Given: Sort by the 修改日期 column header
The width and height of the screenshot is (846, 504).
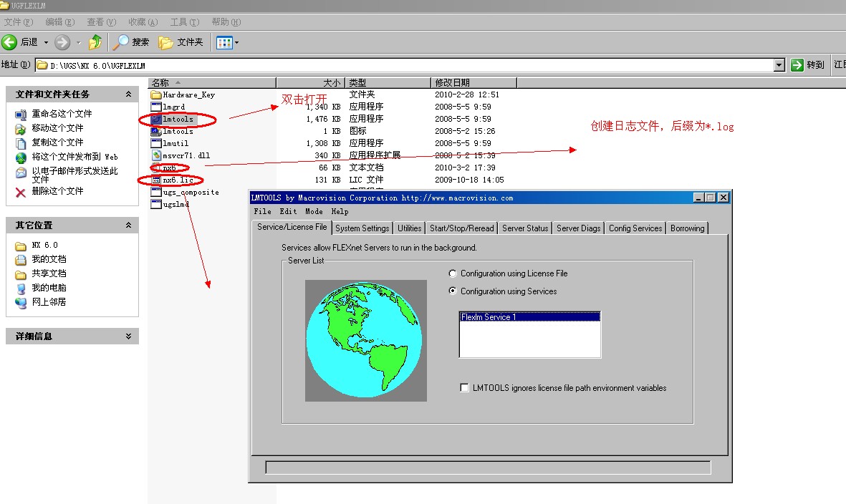Looking at the screenshot, I should click(474, 82).
